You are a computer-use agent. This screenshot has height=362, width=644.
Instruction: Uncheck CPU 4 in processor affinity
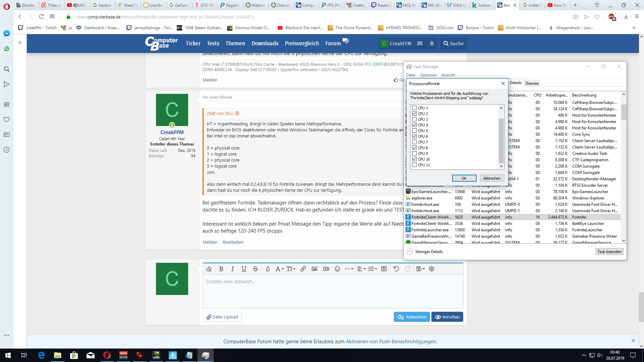tap(415, 125)
